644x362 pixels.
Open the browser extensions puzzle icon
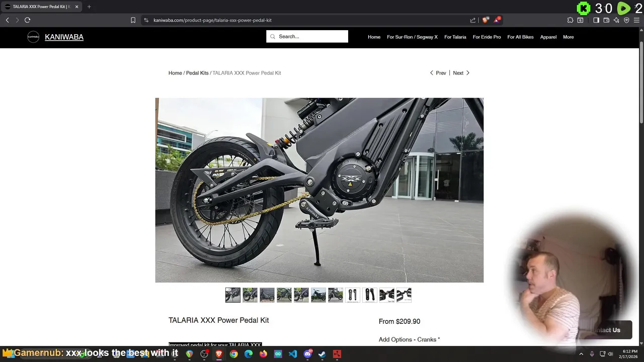(570, 20)
